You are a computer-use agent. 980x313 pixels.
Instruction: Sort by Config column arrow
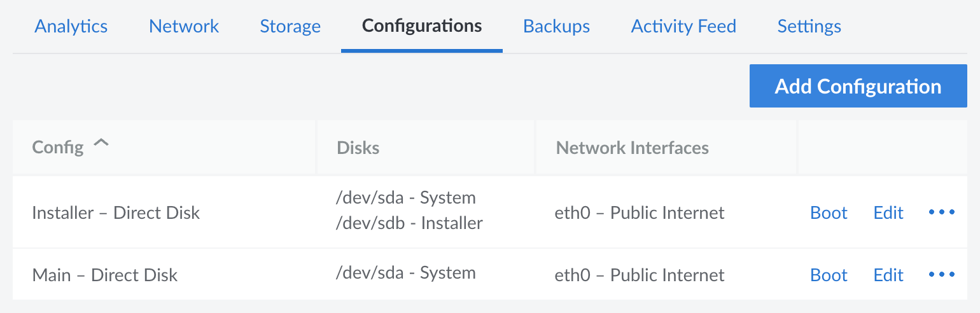[x=101, y=145]
